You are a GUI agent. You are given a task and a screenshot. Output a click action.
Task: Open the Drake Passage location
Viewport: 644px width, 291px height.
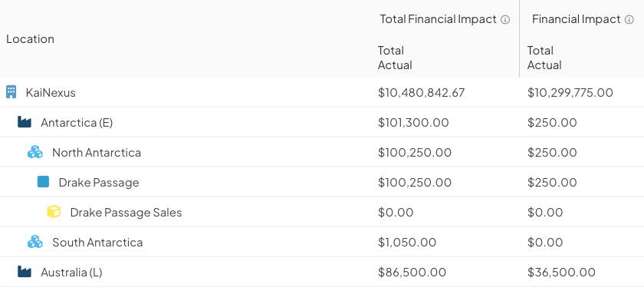tap(99, 182)
